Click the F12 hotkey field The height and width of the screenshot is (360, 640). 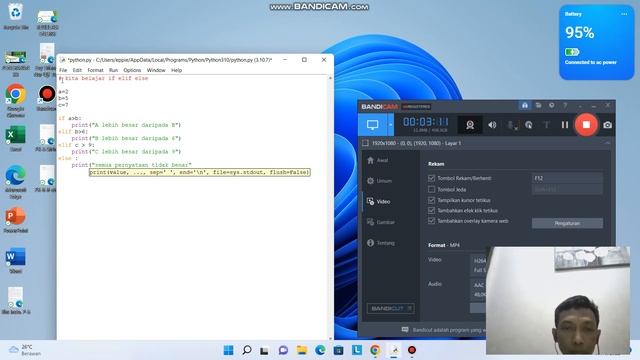tap(567, 178)
